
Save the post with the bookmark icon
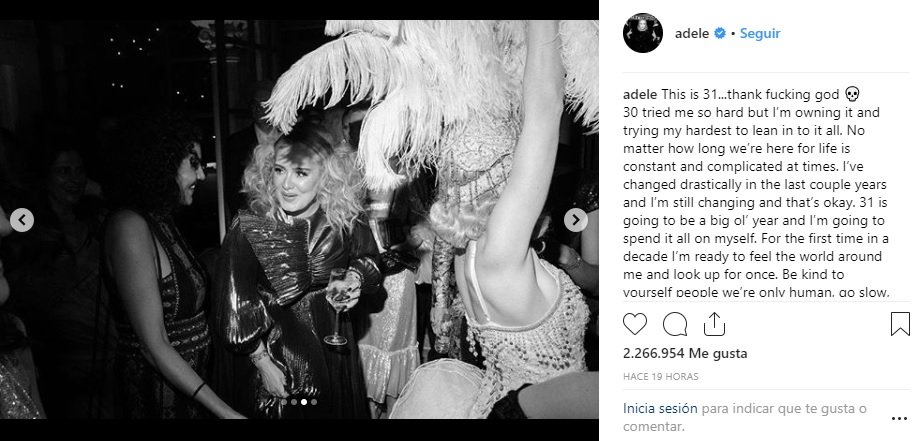click(x=900, y=324)
